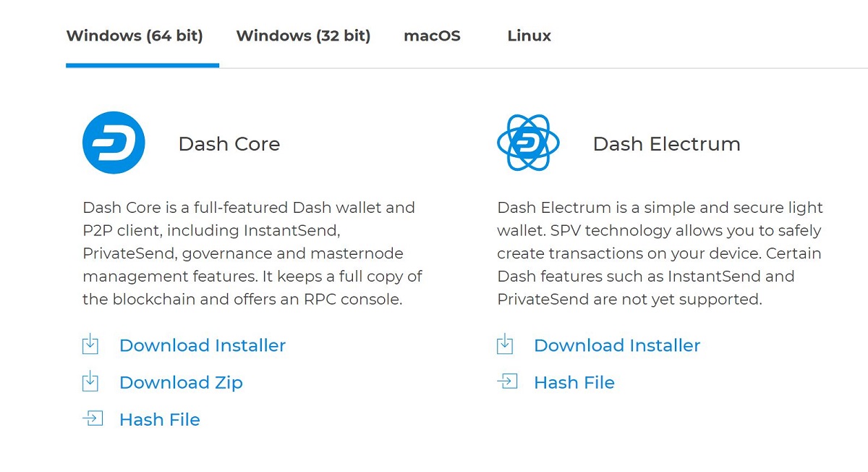
Task: Click download icon beside Dash Core Download Installer
Action: [90, 345]
